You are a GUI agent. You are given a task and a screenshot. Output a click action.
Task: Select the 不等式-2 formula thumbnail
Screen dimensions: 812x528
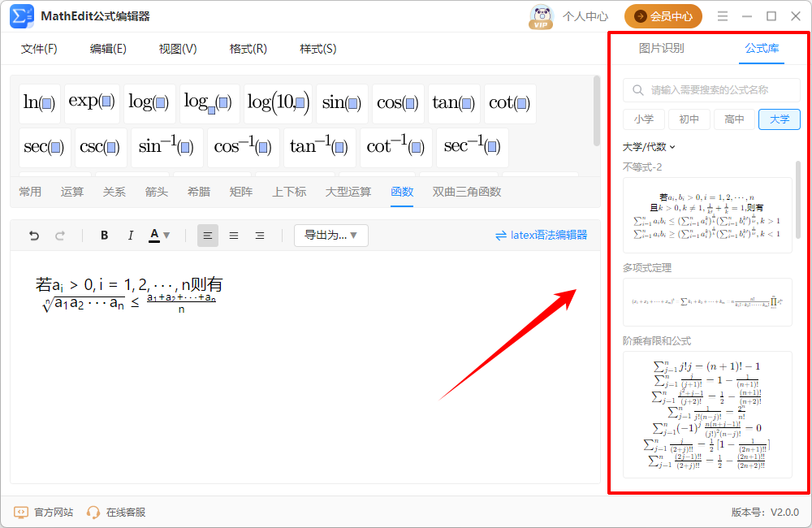coord(707,215)
